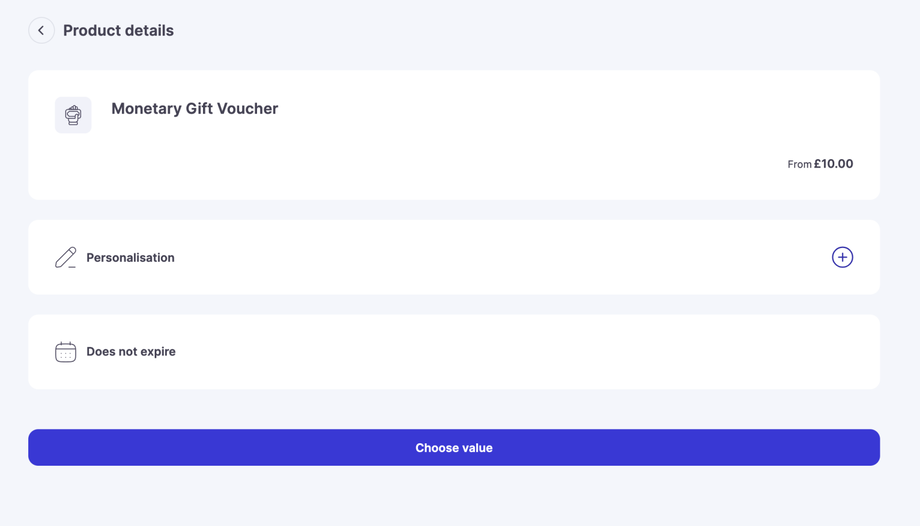The width and height of the screenshot is (920, 526).
Task: Expand the Personalisation section
Action: [x=842, y=257]
